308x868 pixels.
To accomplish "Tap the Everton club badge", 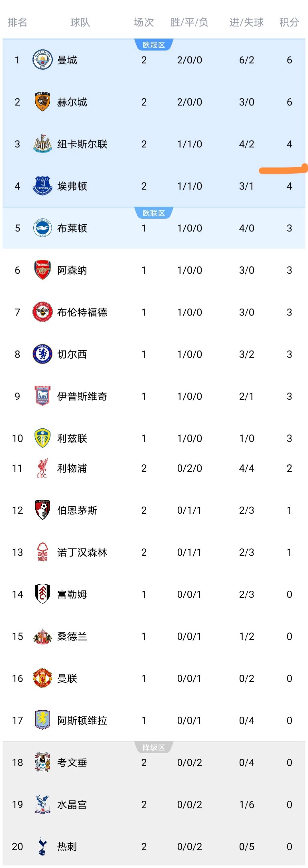I will (x=42, y=186).
